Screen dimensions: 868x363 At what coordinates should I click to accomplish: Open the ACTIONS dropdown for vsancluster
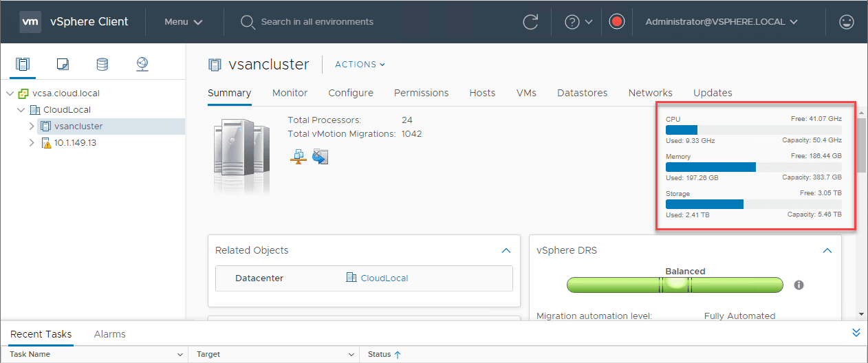[360, 65]
